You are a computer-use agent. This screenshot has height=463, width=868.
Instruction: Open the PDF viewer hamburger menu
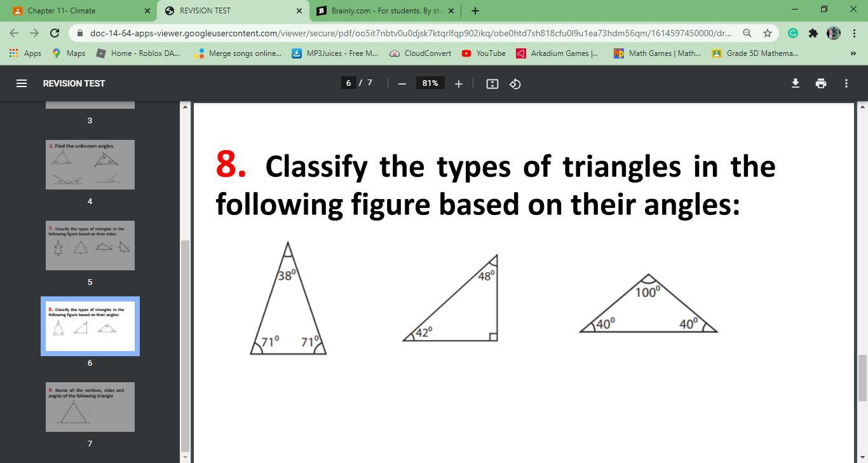tap(21, 83)
